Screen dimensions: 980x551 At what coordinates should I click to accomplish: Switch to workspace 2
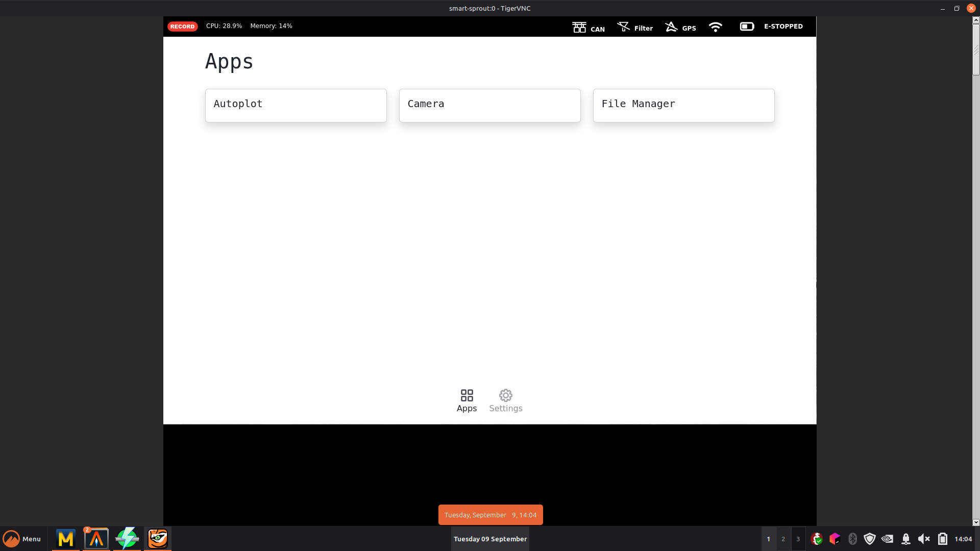pyautogui.click(x=783, y=539)
